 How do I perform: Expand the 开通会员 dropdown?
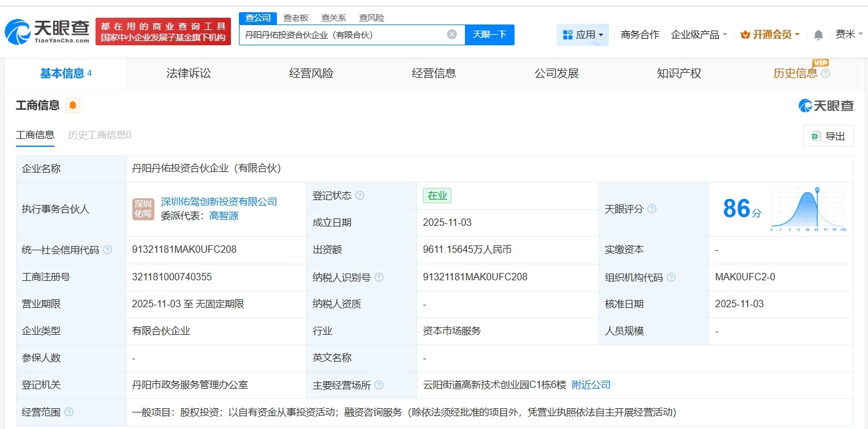769,35
